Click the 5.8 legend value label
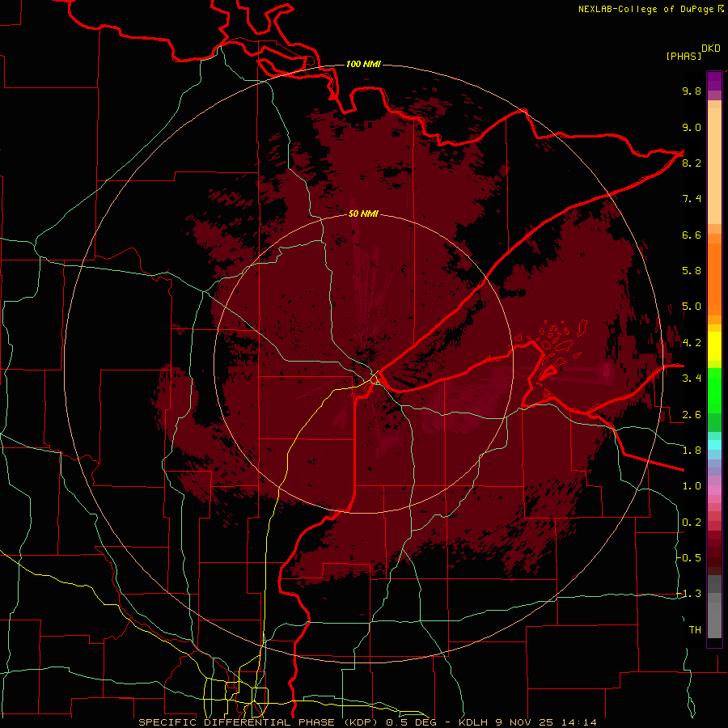Viewport: 728px width, 728px height. tap(692, 270)
